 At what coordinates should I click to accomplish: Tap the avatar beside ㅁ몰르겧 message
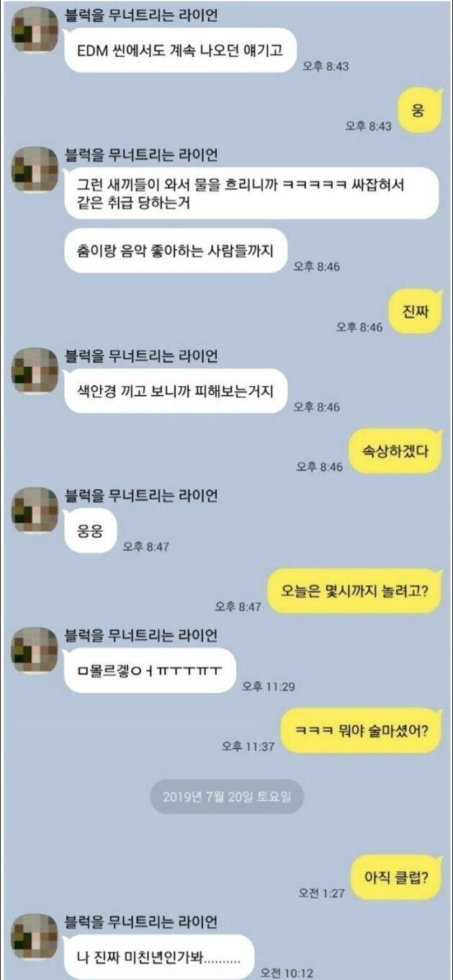(x=35, y=650)
